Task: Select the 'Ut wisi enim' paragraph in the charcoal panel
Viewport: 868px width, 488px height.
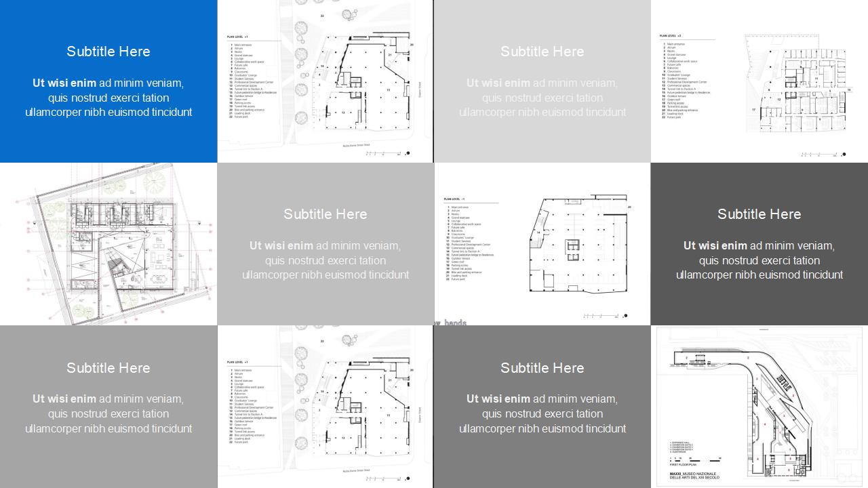Action: click(x=759, y=260)
